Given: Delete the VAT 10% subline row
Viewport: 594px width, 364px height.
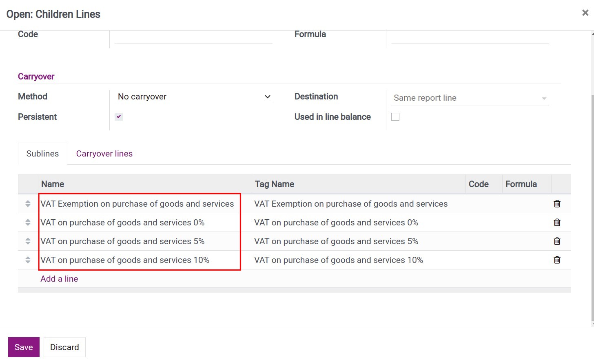Looking at the screenshot, I should (x=557, y=260).
